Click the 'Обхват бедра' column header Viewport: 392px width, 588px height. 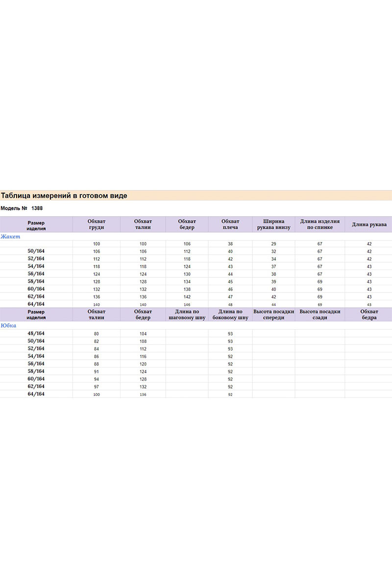368,315
